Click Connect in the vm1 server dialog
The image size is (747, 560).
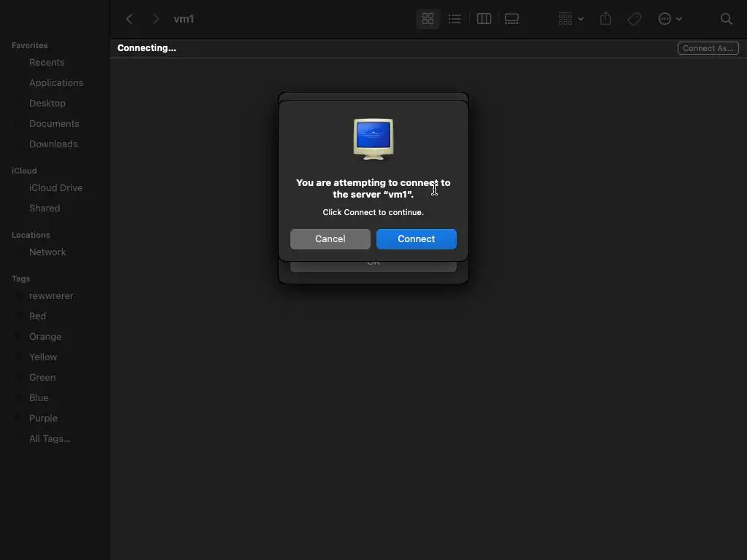pos(417,239)
